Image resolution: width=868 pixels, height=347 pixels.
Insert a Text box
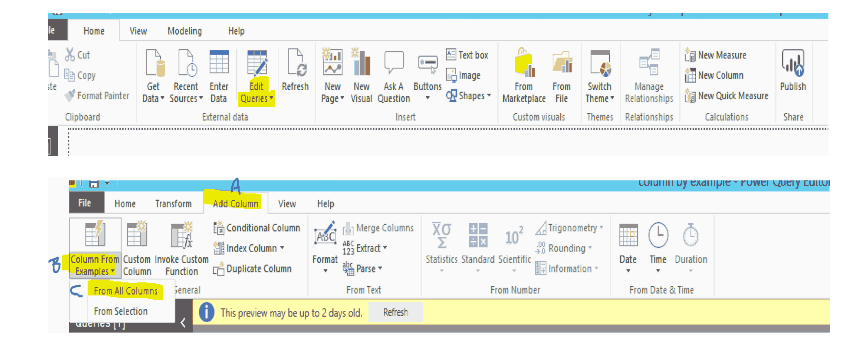(x=467, y=55)
